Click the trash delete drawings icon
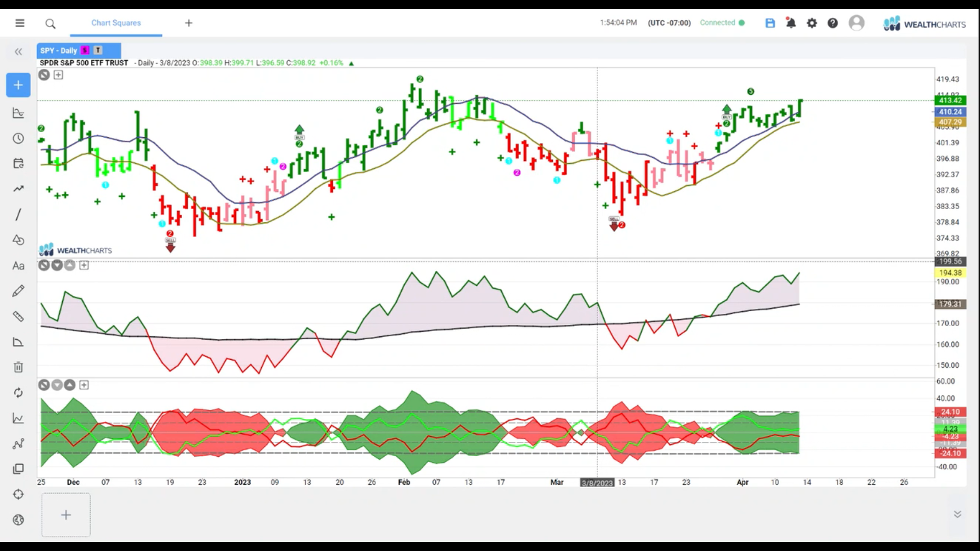980x551 pixels. [x=18, y=367]
